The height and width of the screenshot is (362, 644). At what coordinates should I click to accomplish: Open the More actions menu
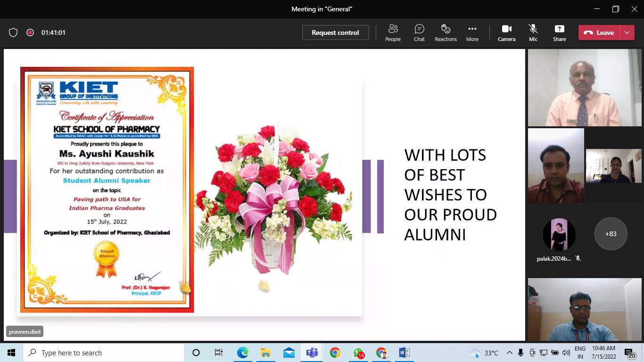pyautogui.click(x=472, y=33)
